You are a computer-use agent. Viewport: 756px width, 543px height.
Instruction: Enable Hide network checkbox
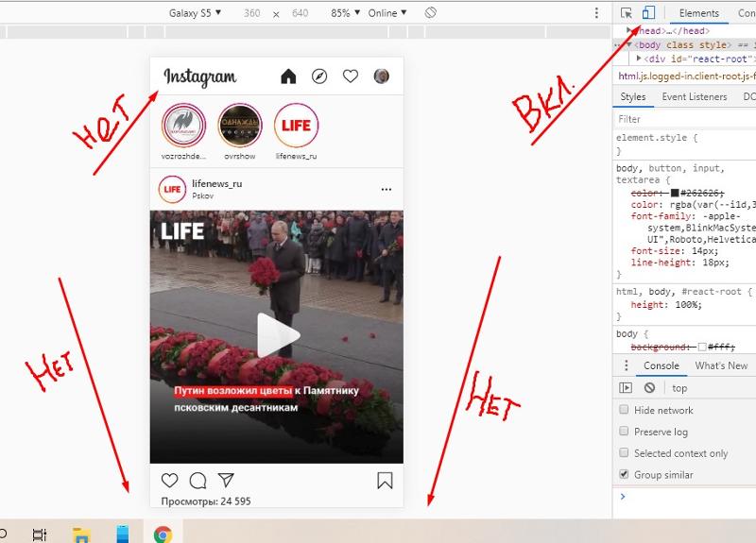624,410
